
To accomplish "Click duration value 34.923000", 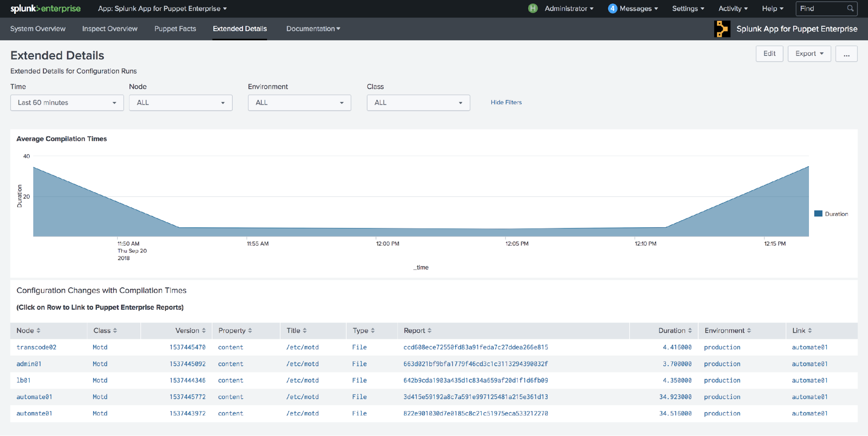I will pos(675,397).
